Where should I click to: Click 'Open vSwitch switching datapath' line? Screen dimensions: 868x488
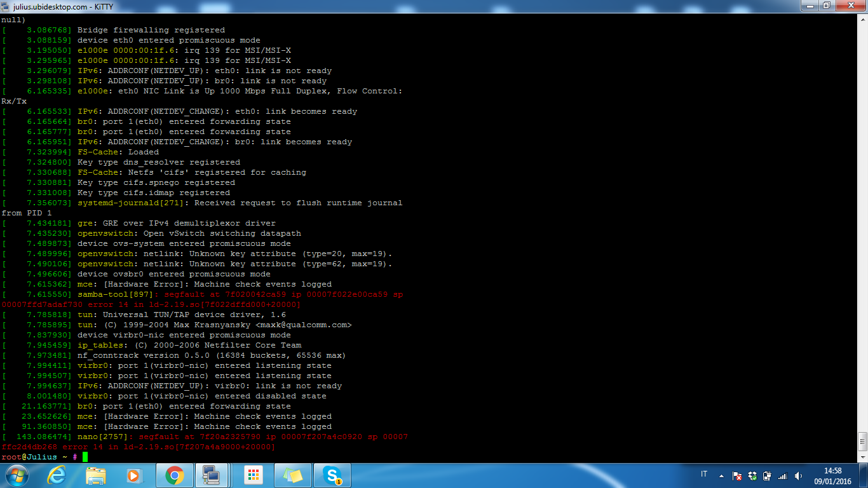151,233
